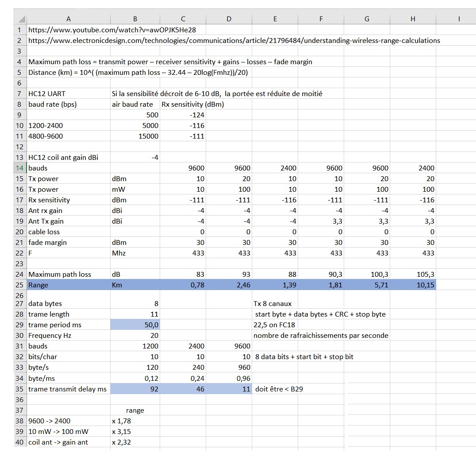476x457 pixels.
Task: Click the 'doit être < B29' note
Action: click(x=279, y=389)
